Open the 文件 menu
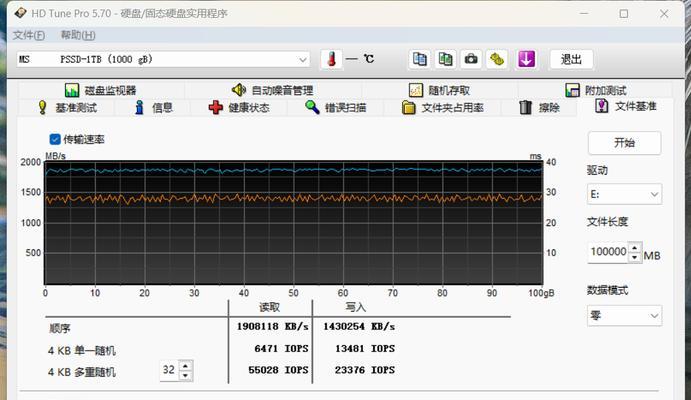 (29, 35)
